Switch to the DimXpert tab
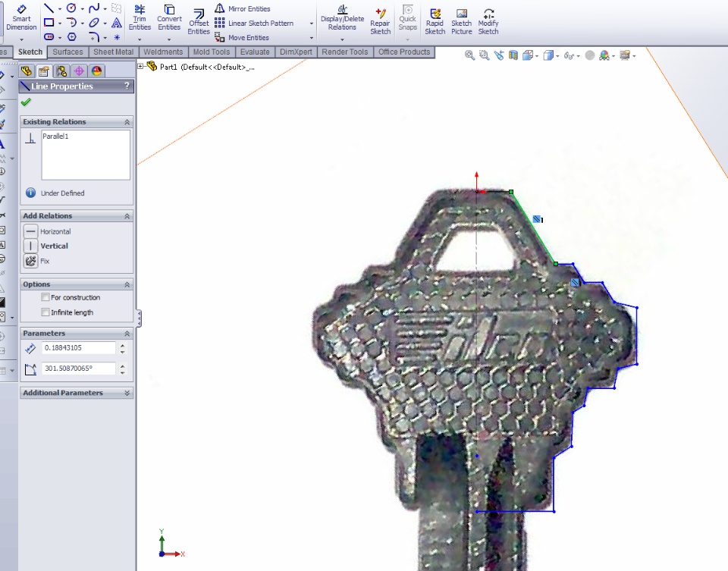 296,52
